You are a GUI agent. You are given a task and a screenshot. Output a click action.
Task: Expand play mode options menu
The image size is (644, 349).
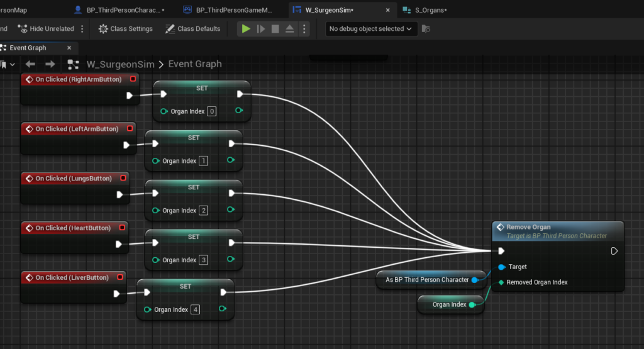coord(304,29)
